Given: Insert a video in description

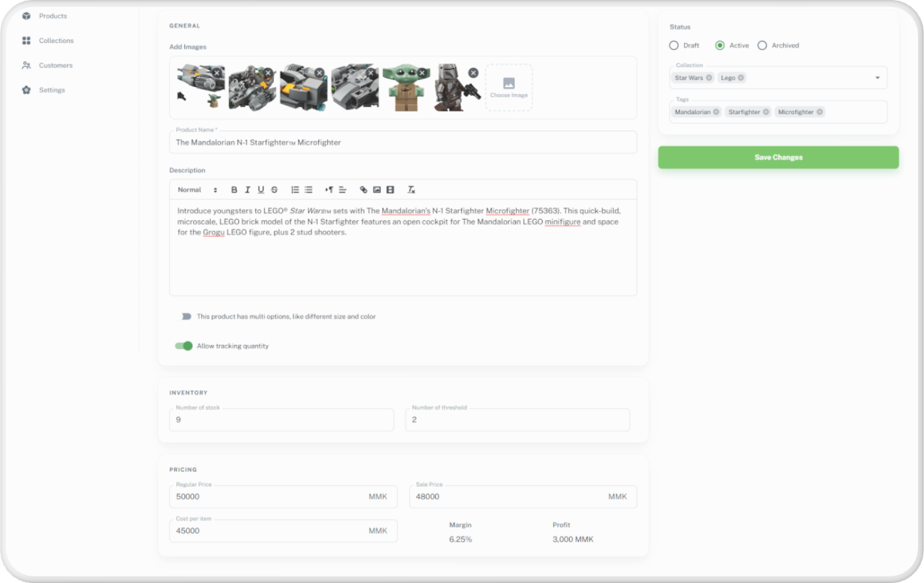Looking at the screenshot, I should pyautogui.click(x=390, y=190).
